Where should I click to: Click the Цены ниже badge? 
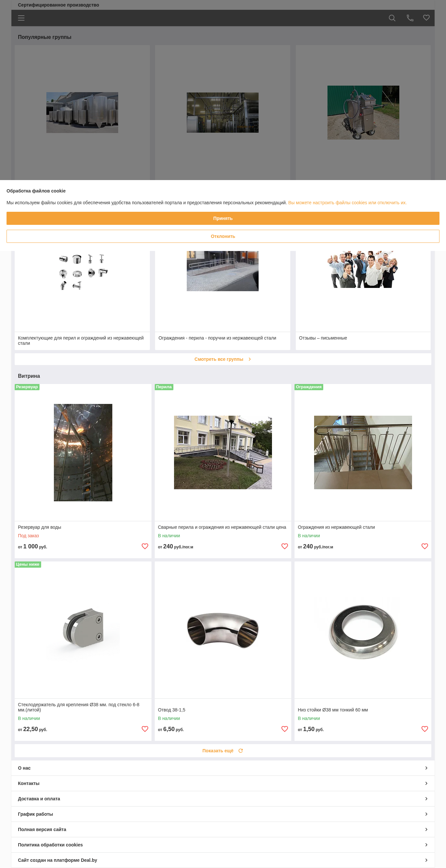click(28, 564)
